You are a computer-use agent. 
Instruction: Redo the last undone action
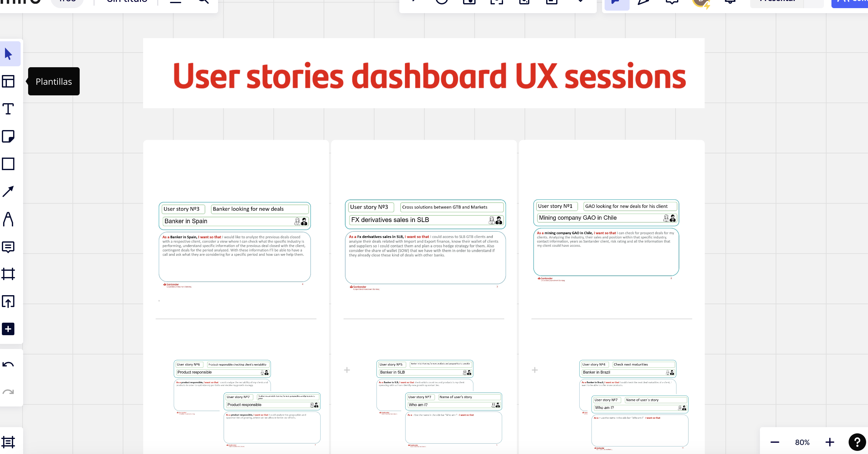pyautogui.click(x=8, y=392)
